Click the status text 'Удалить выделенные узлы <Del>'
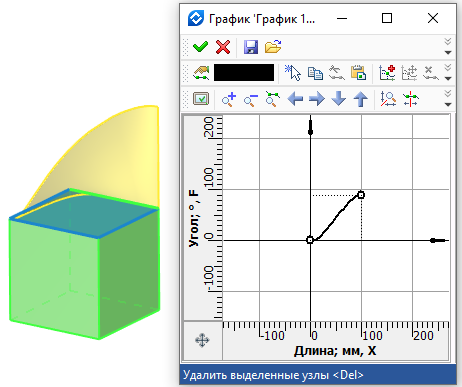The width and height of the screenshot is (462, 387). click(x=273, y=375)
